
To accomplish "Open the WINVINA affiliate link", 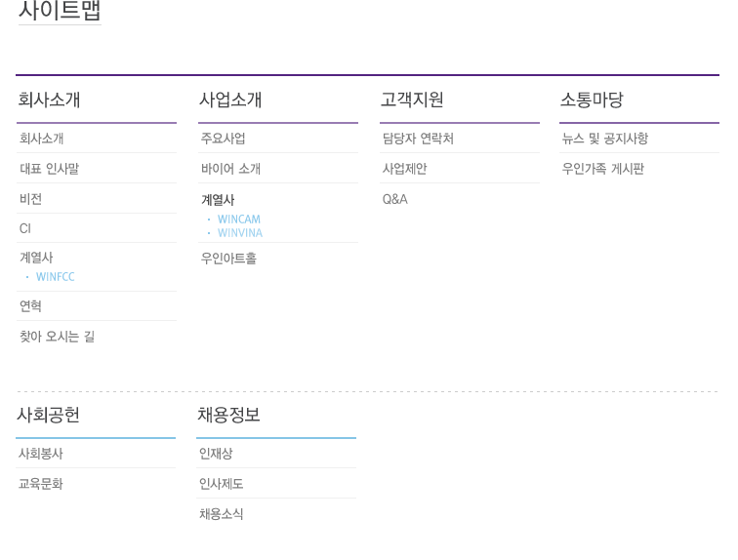I will coord(239,233).
